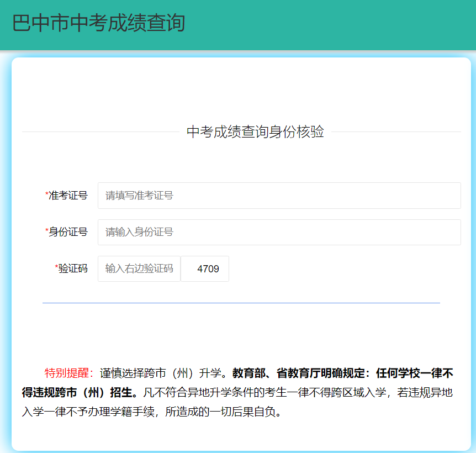
Task: Click the blue divider line below the form
Action: 241,303
